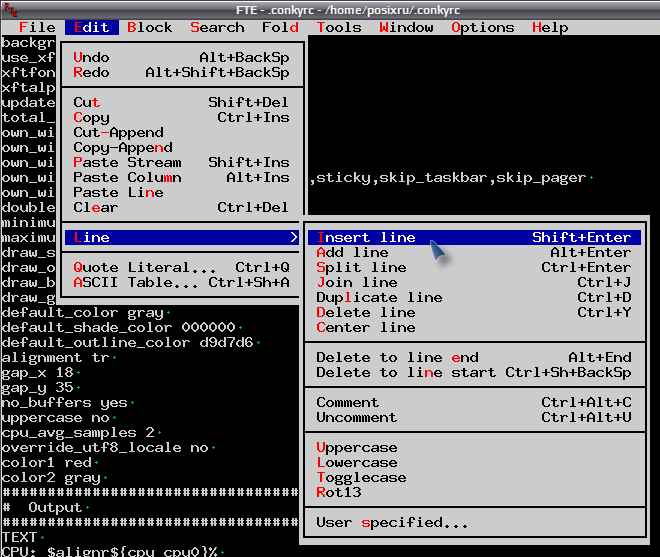Select Paste Column entry
The width and height of the screenshot is (660, 557).
click(181, 178)
